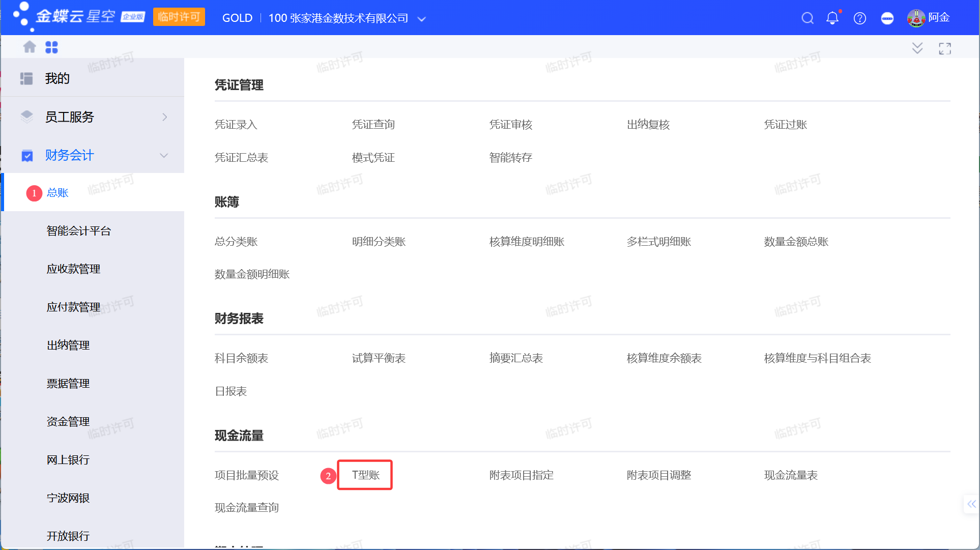Collapse the side panel double-arrow
Image resolution: width=980 pixels, height=550 pixels.
pyautogui.click(x=971, y=504)
